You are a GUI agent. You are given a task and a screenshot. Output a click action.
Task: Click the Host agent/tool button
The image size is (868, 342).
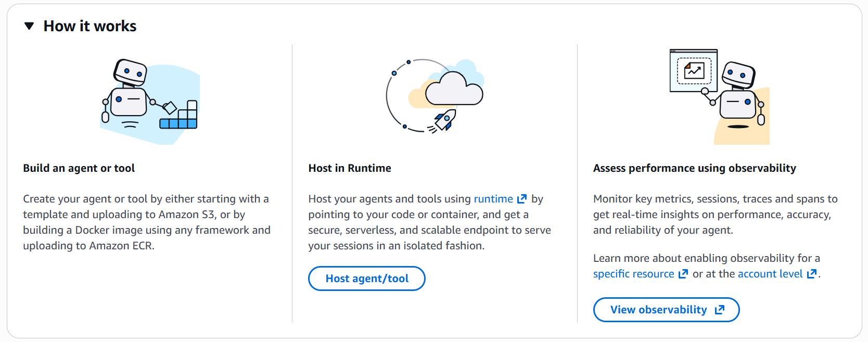point(367,278)
